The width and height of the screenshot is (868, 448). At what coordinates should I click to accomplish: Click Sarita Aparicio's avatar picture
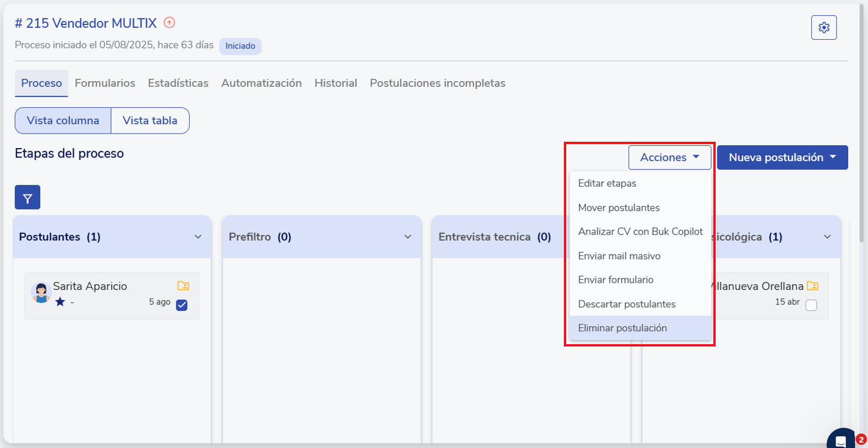pos(41,292)
